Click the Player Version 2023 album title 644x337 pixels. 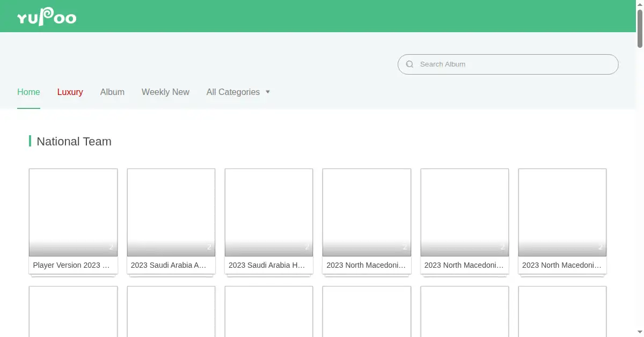(71, 265)
